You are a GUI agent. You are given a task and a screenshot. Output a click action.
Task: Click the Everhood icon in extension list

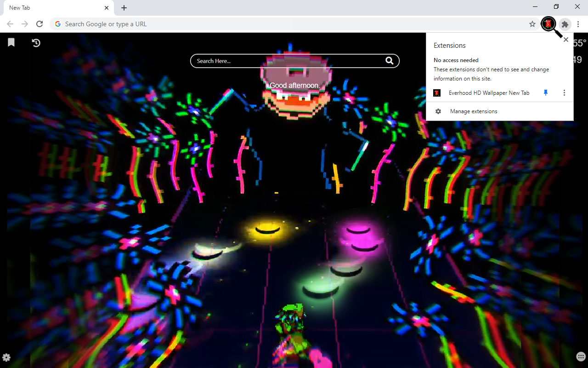point(437,93)
